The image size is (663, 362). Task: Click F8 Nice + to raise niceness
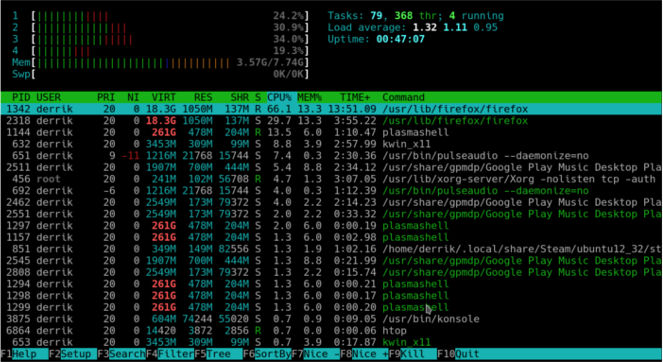(x=364, y=354)
